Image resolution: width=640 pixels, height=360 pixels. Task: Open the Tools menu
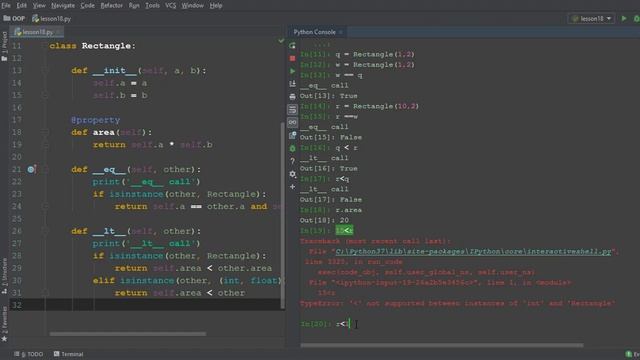point(152,5)
